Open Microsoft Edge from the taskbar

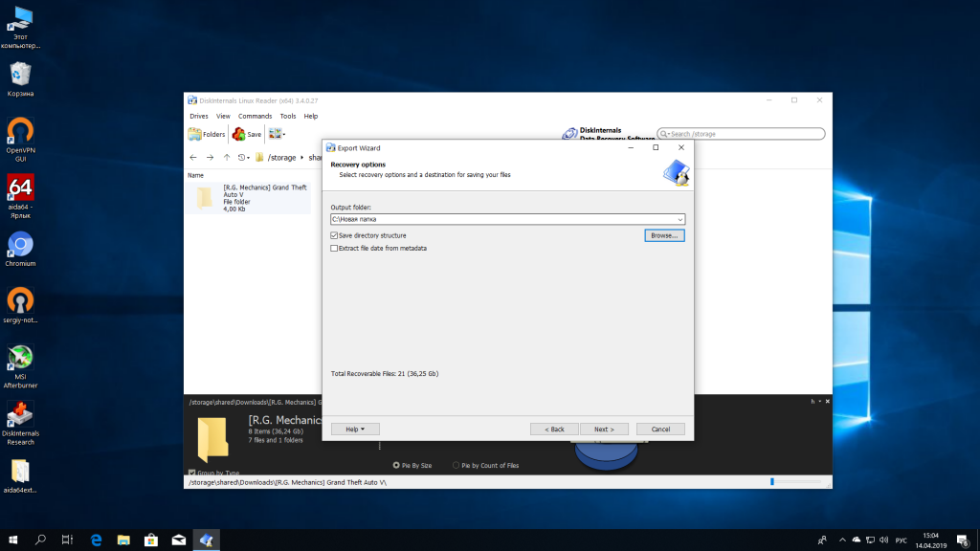coord(96,540)
